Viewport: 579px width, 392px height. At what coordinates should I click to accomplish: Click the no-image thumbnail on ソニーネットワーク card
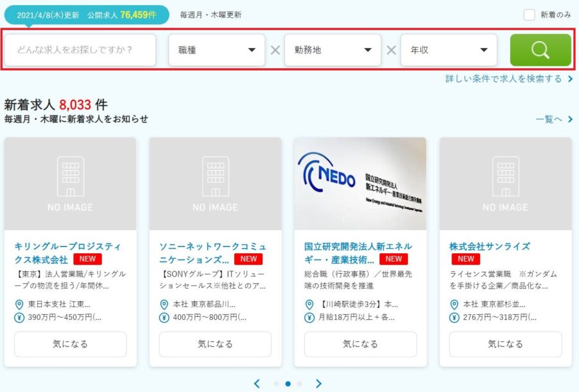click(x=216, y=184)
